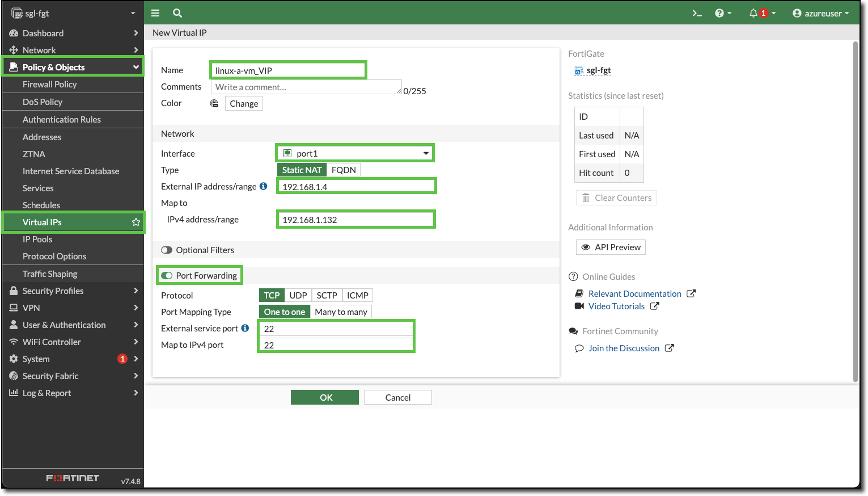The image size is (868, 496).
Task: Open the Interface dropdown showing port1
Action: point(354,153)
